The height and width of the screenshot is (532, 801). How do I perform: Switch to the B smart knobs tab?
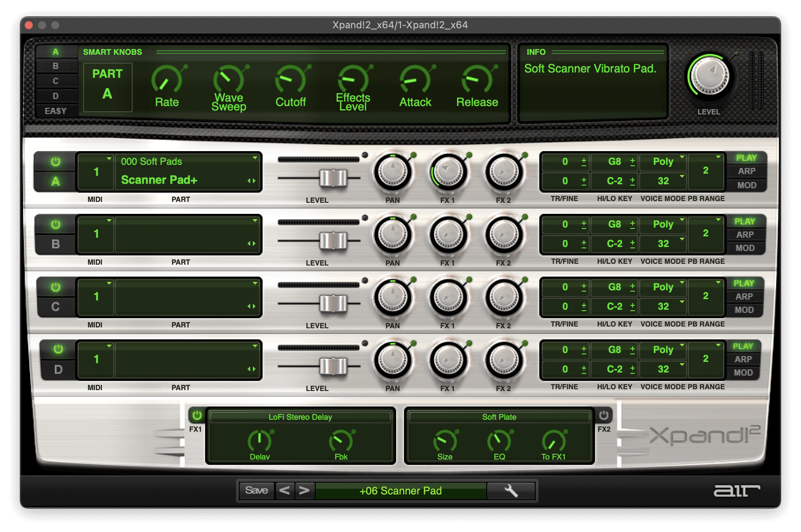[56, 66]
